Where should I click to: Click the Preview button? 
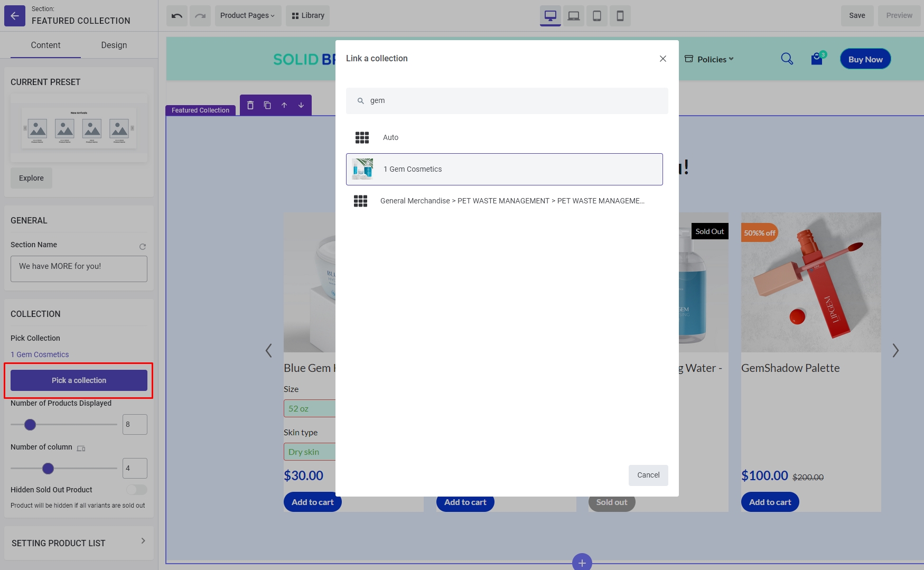click(x=899, y=16)
